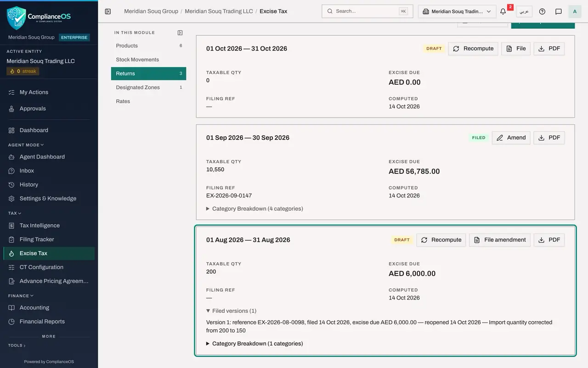Collapse the sidebar panel icon in header
Screen dimensions: 588x368
coord(108,11)
